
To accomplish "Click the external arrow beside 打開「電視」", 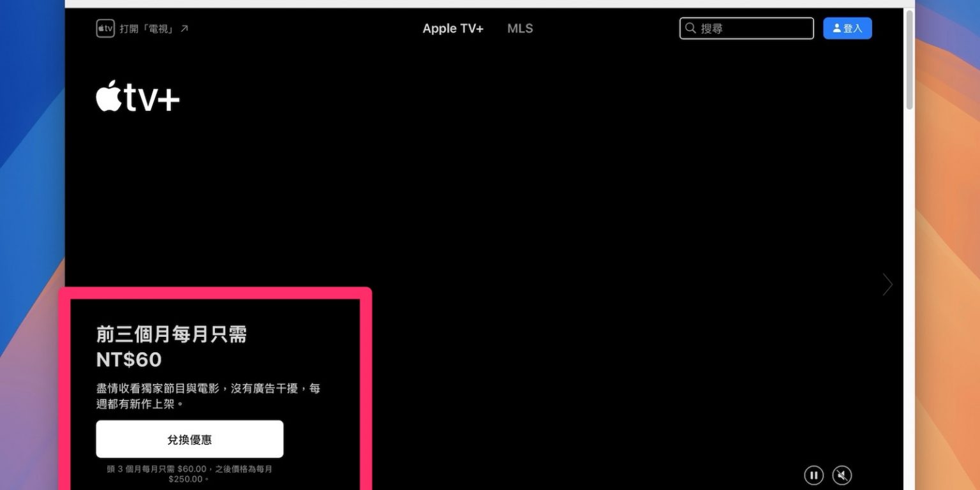I will (x=184, y=29).
